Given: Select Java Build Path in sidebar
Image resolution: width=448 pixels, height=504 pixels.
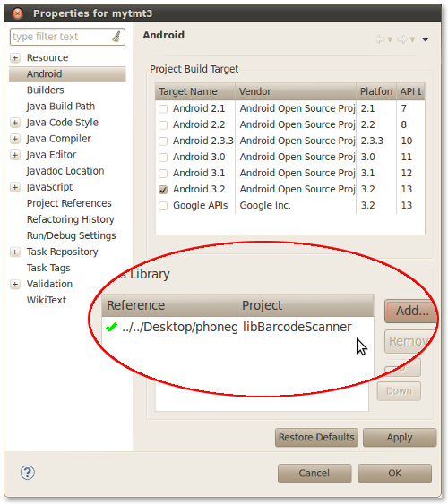Looking at the screenshot, I should (x=61, y=107).
